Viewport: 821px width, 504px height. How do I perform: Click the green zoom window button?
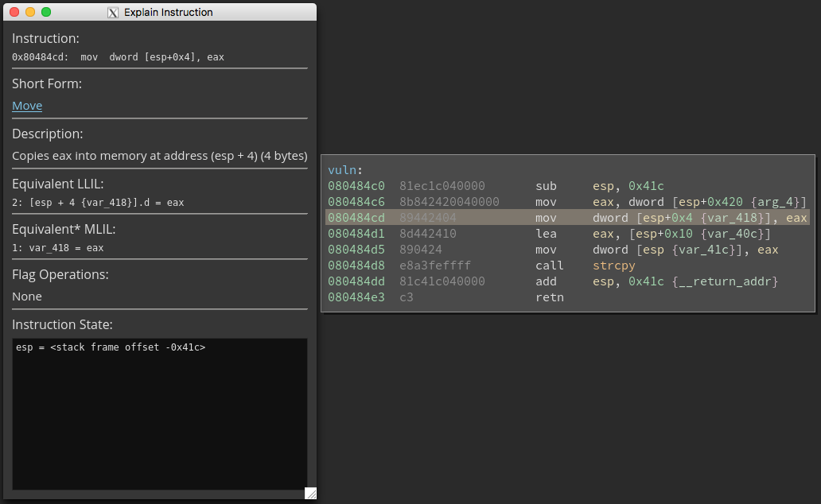(x=46, y=12)
